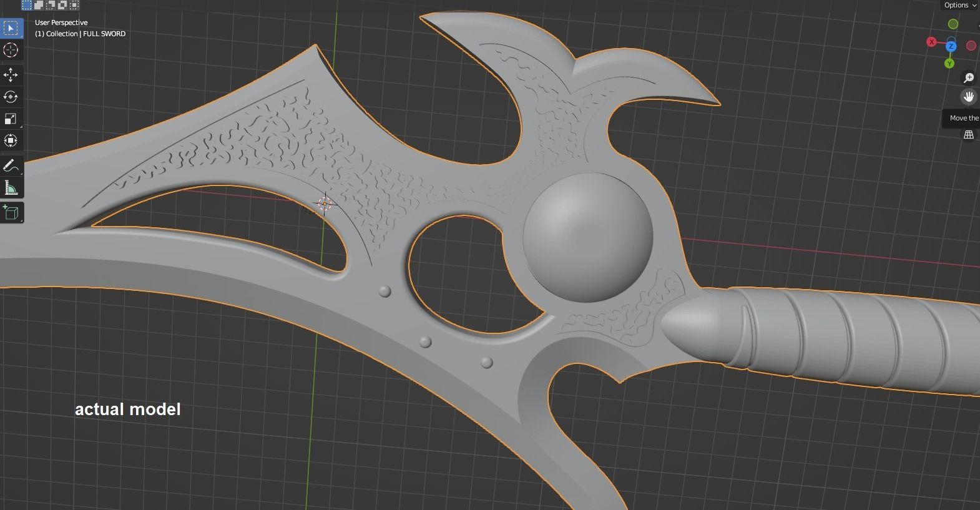Set selection mode to new selection
The width and height of the screenshot is (980, 510).
(x=27, y=5)
